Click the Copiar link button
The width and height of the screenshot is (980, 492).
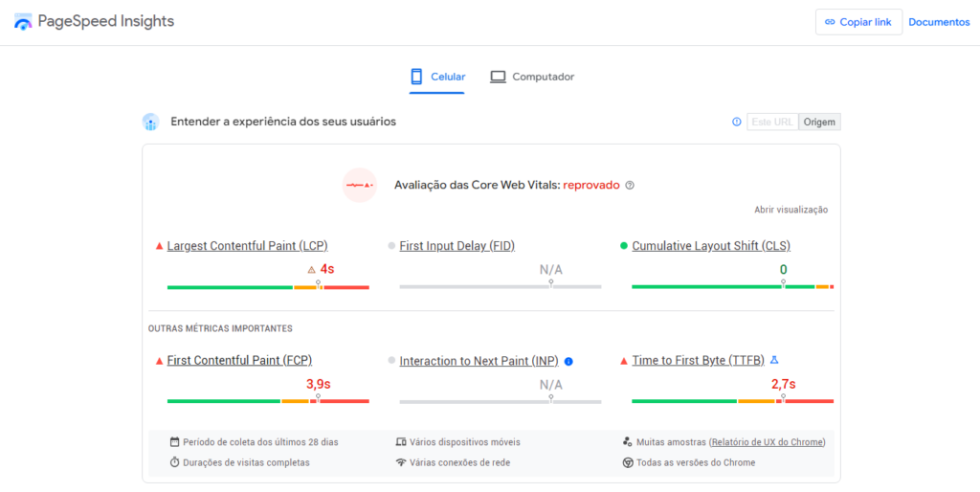(x=858, y=22)
